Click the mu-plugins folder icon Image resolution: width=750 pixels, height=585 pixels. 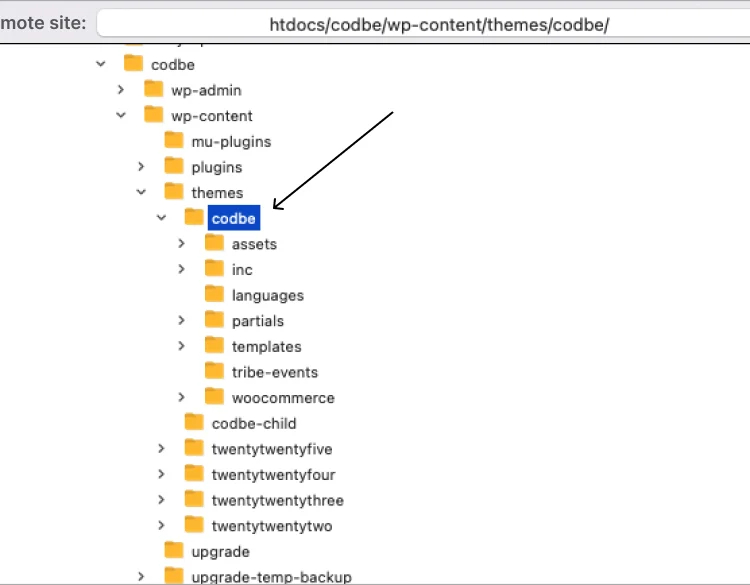coord(174,140)
